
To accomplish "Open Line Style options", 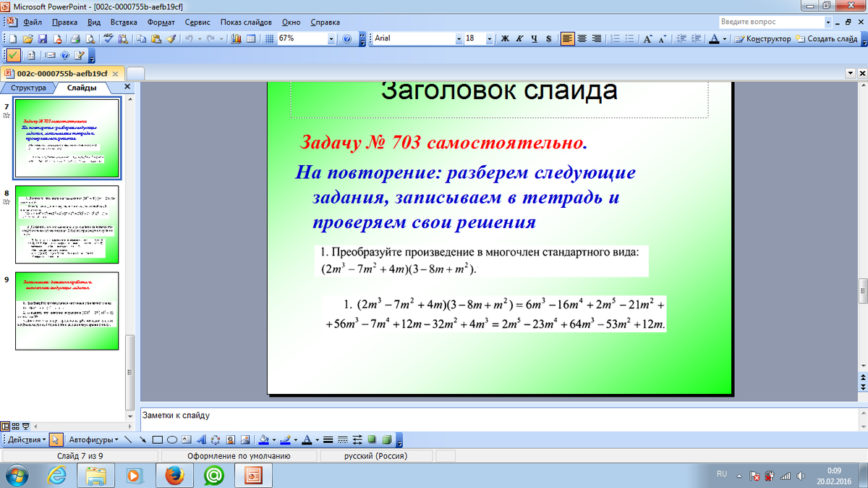I will [x=328, y=439].
